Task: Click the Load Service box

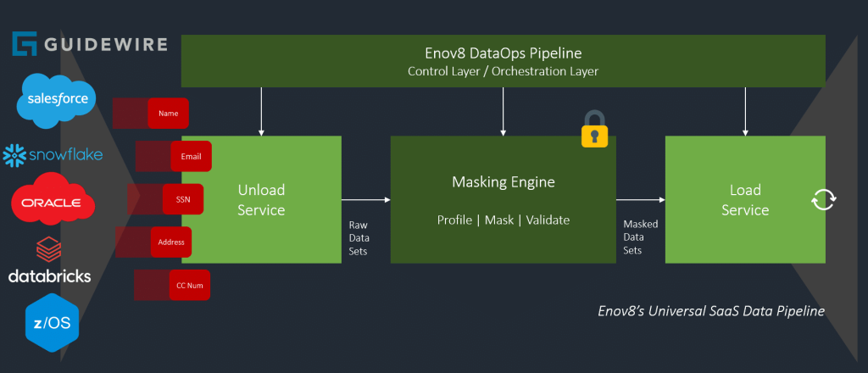Action: coord(744,199)
